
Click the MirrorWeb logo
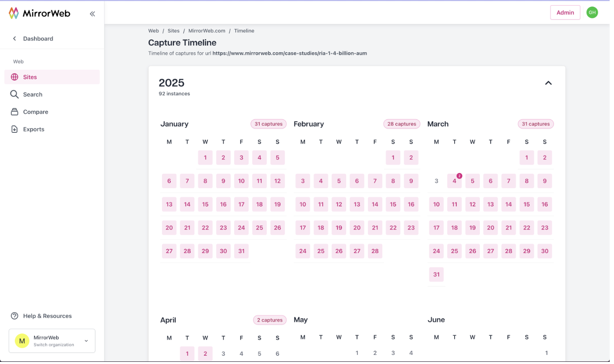point(39,13)
